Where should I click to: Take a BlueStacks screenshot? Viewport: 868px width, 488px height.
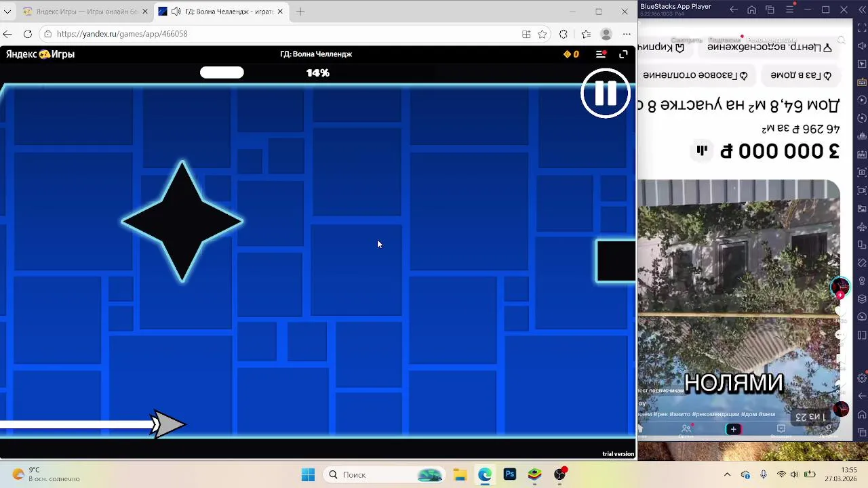tap(862, 172)
